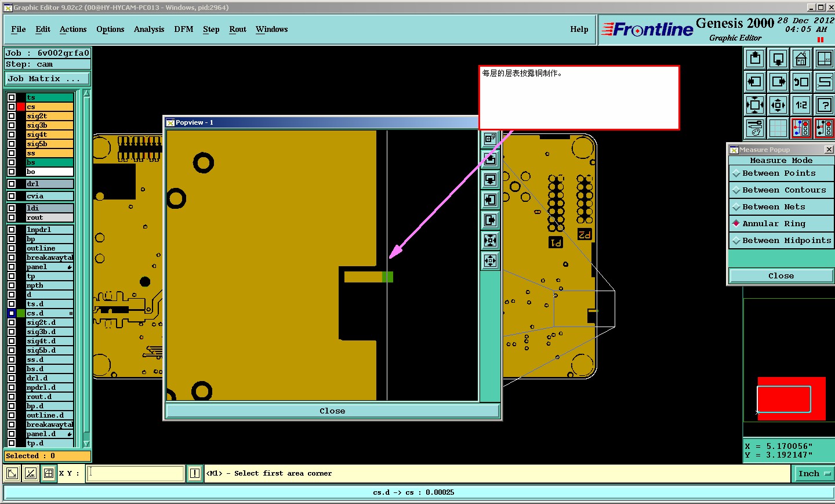Click the S-shaped line icon in the toolbar
Image resolution: width=835 pixels, height=504 pixels.
click(824, 82)
